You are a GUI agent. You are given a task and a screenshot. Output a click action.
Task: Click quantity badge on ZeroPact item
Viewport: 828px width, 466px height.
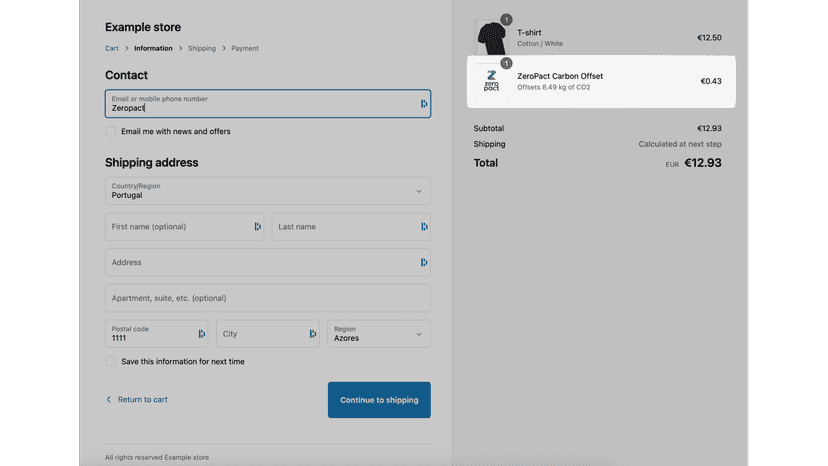coord(506,63)
